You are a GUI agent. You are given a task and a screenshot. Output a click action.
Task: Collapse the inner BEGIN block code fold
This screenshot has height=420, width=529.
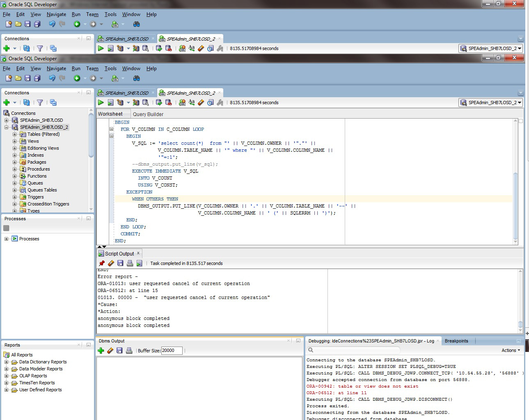(111, 136)
